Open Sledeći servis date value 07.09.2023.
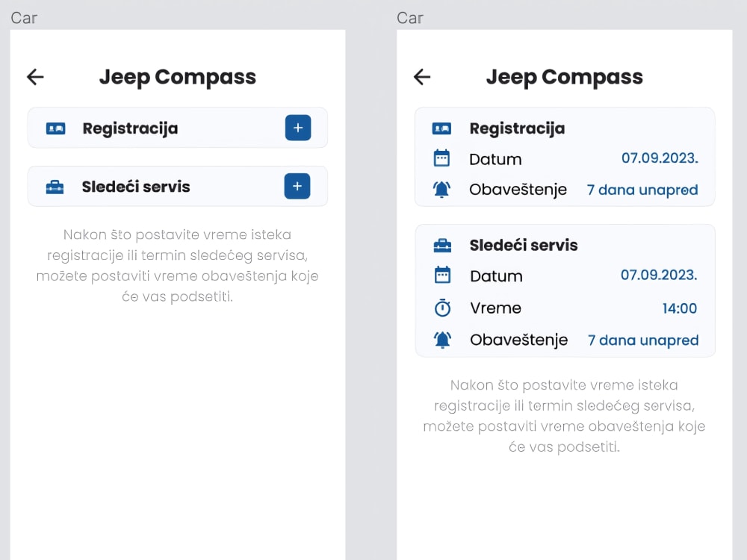 click(659, 276)
